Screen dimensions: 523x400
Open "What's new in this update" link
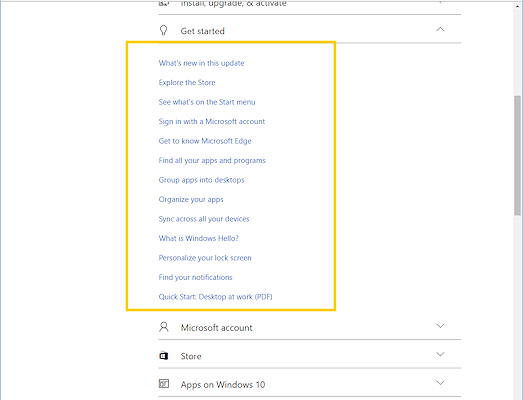201,63
